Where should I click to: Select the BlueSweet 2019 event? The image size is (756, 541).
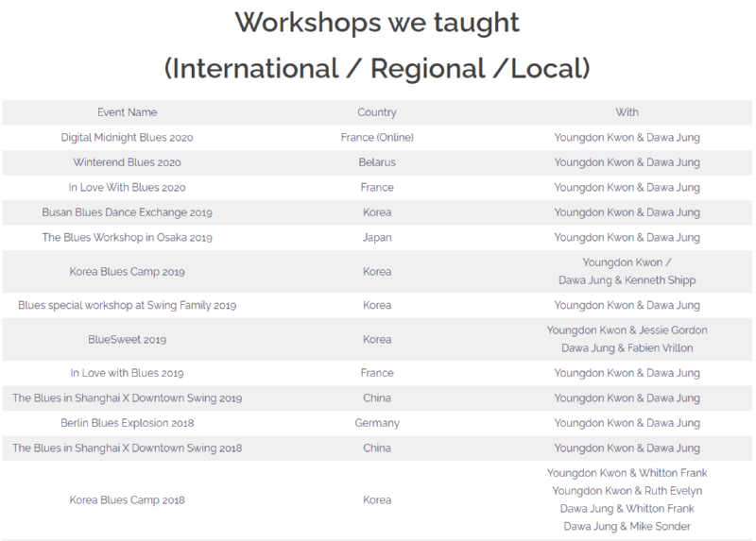coord(127,339)
